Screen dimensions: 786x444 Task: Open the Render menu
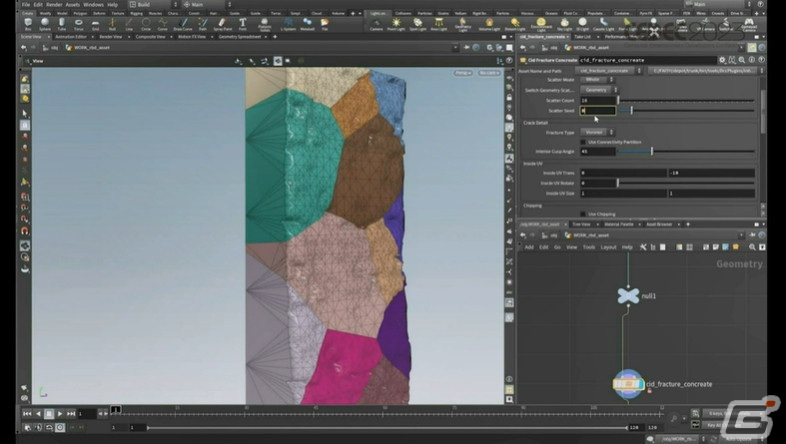[x=54, y=5]
